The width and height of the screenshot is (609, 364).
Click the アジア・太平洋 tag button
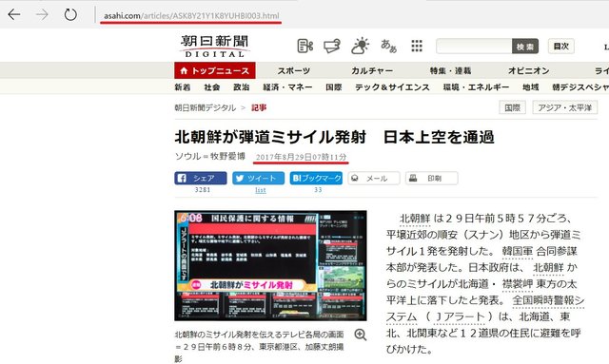click(x=564, y=107)
